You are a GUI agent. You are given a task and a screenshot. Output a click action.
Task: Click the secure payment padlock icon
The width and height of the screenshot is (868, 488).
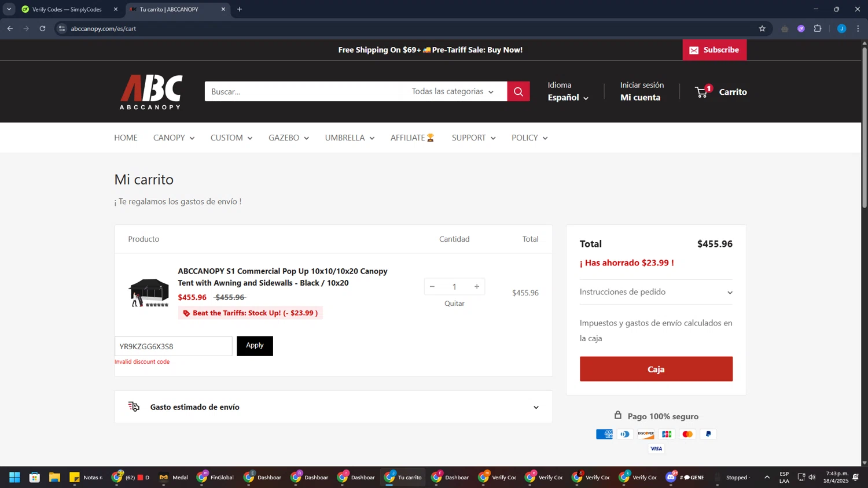coord(618,415)
